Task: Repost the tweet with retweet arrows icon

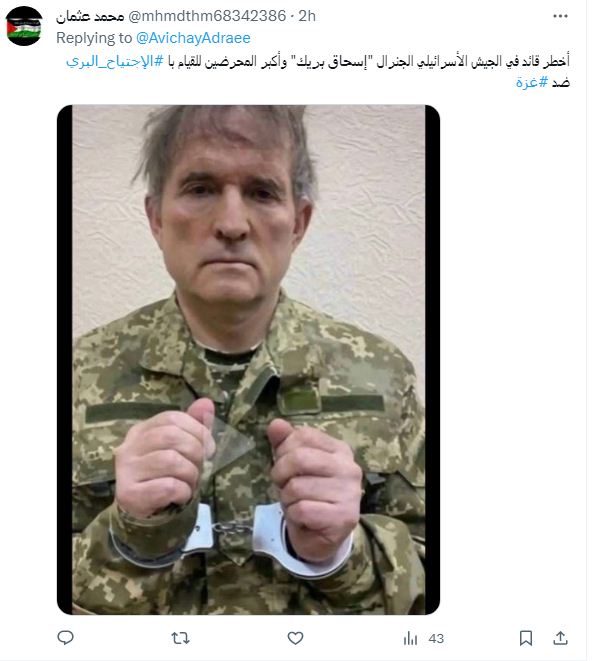Action: 180,638
